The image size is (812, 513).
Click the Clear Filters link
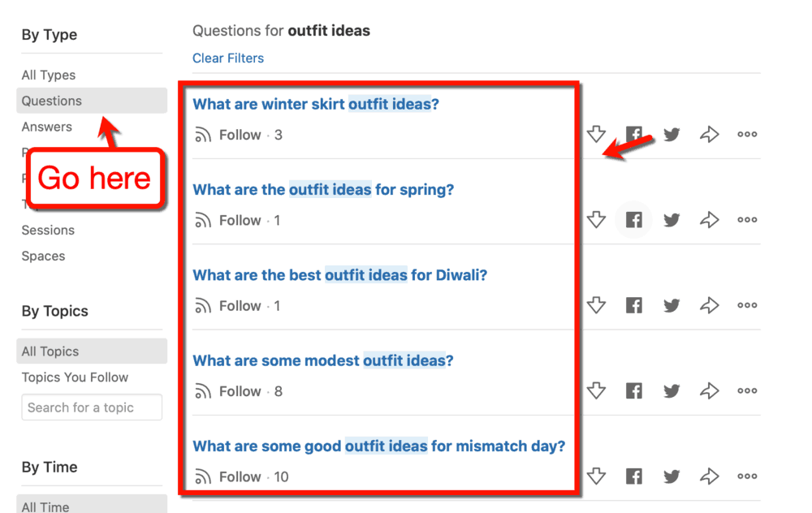point(228,58)
